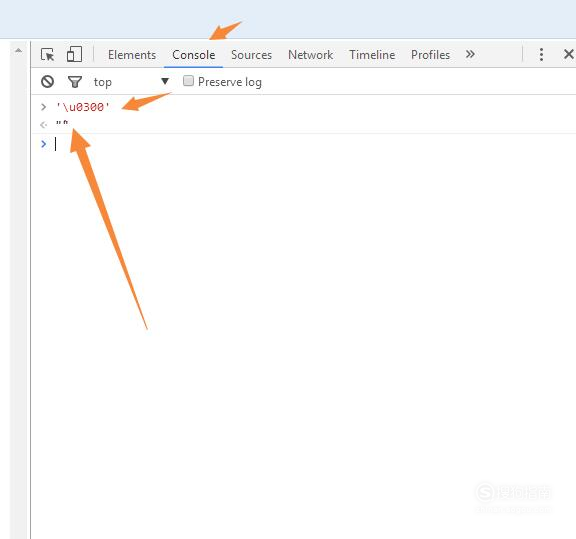
Task: Activate the inspect element picker icon
Action: tap(47, 55)
